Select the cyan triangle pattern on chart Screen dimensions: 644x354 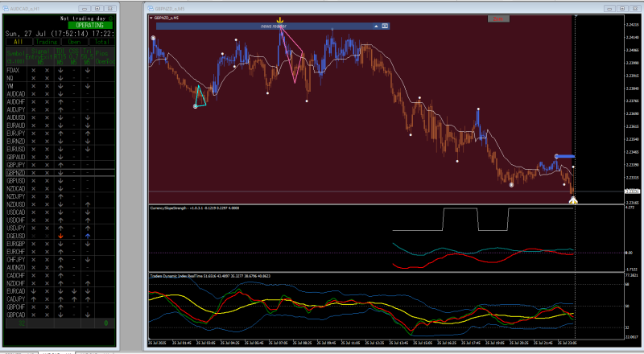click(200, 96)
